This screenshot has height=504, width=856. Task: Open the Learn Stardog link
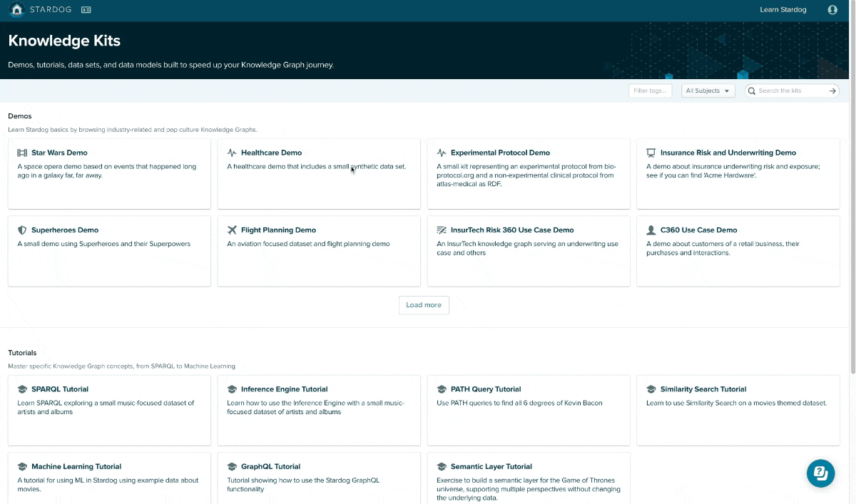783,10
